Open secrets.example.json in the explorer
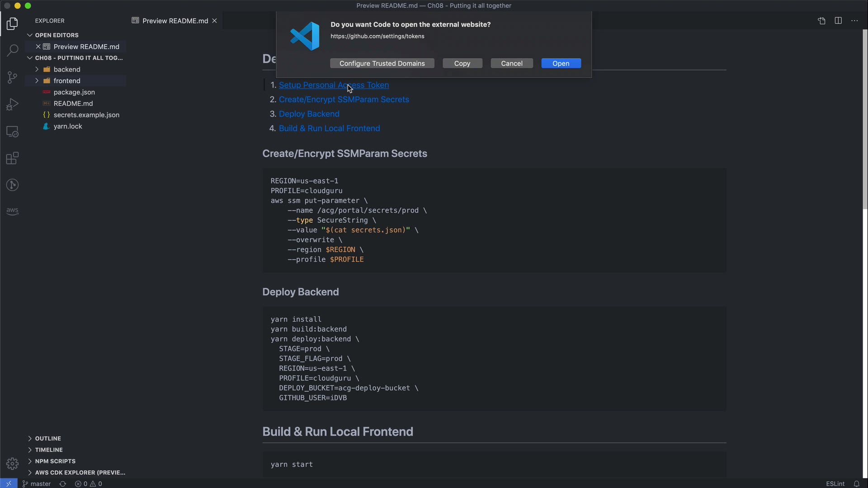 click(86, 115)
